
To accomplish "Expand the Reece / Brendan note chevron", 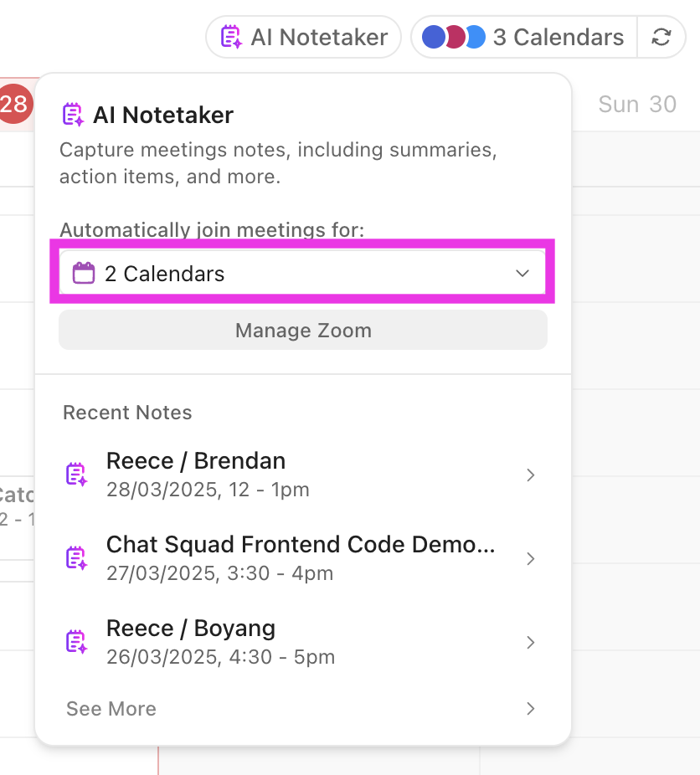I will tap(530, 475).
